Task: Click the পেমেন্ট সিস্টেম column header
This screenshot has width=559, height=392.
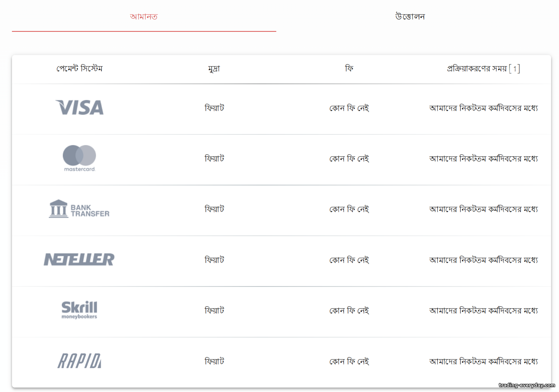Action: (x=79, y=69)
